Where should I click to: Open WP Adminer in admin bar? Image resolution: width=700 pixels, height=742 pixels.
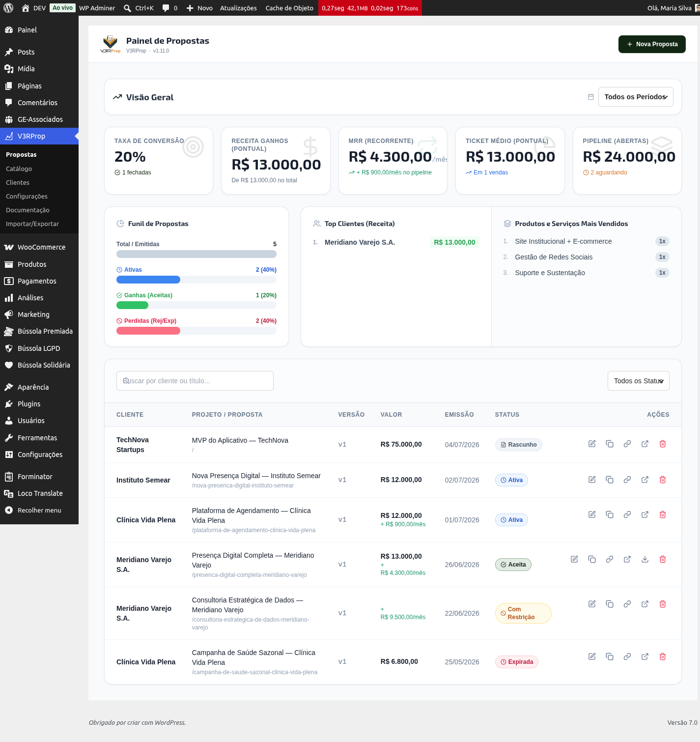coord(97,8)
